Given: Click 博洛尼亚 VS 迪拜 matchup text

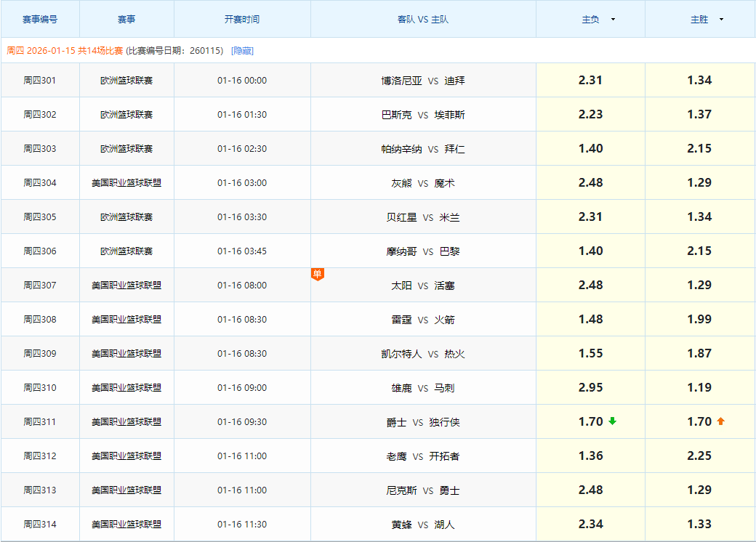Looking at the screenshot, I should click(423, 81).
